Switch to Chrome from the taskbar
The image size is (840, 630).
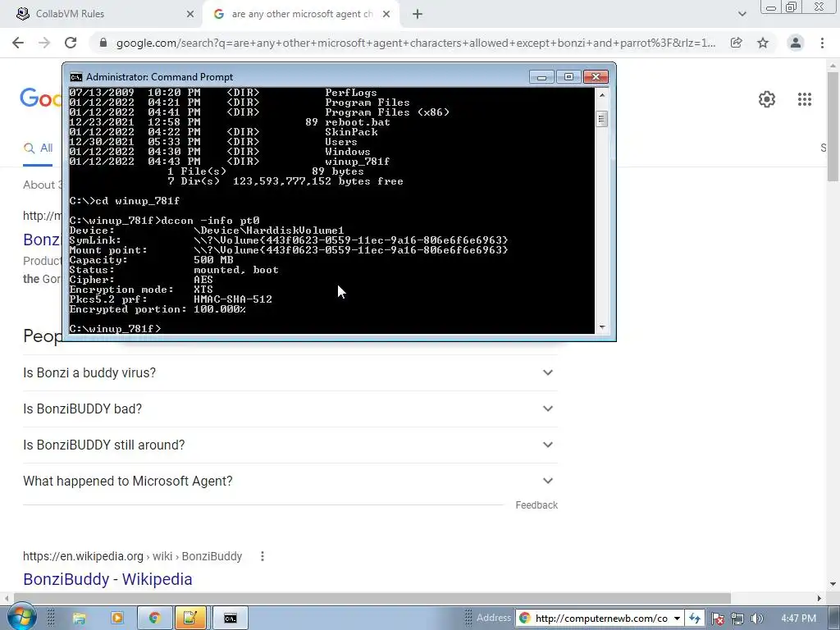tap(155, 619)
